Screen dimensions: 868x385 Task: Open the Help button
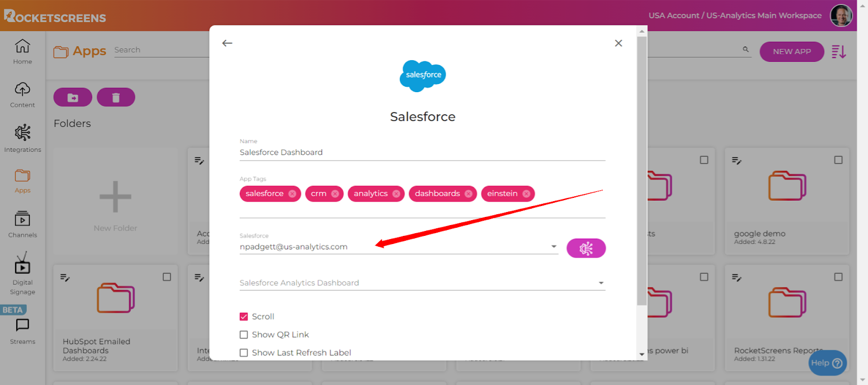pos(827,363)
